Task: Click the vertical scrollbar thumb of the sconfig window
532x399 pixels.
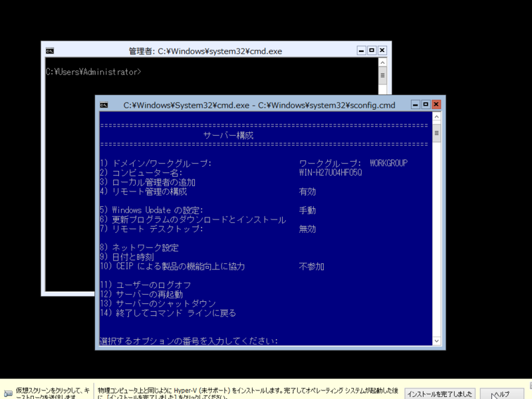Action: 436,132
